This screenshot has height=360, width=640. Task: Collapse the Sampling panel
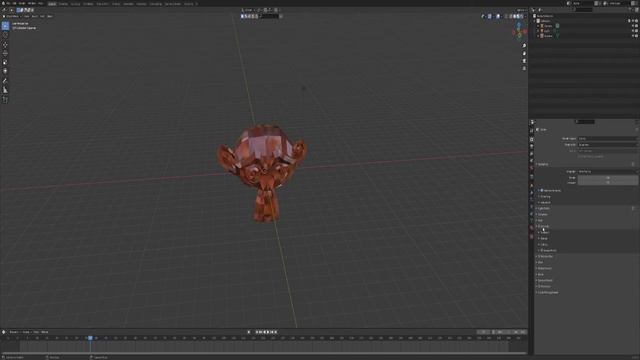tap(543, 164)
